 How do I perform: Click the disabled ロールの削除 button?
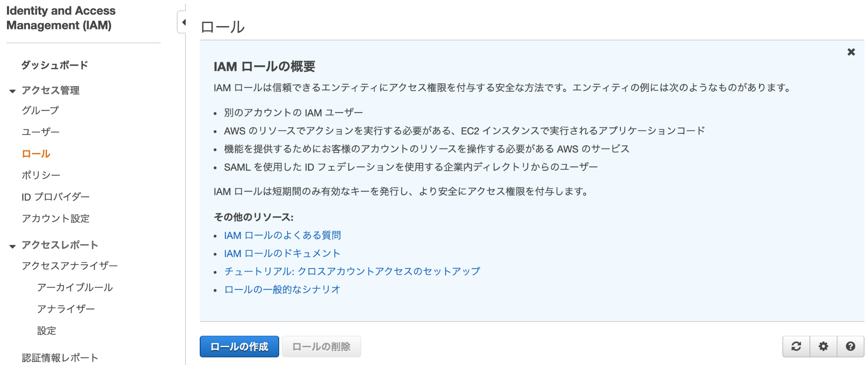tap(321, 346)
